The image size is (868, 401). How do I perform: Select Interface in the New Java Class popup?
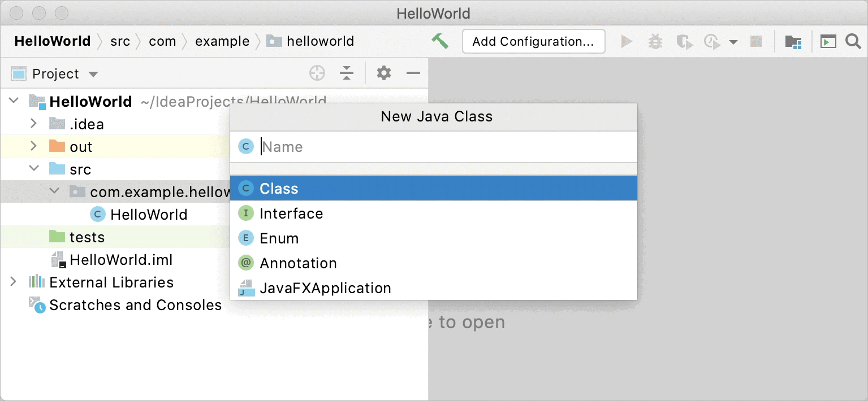click(x=291, y=213)
